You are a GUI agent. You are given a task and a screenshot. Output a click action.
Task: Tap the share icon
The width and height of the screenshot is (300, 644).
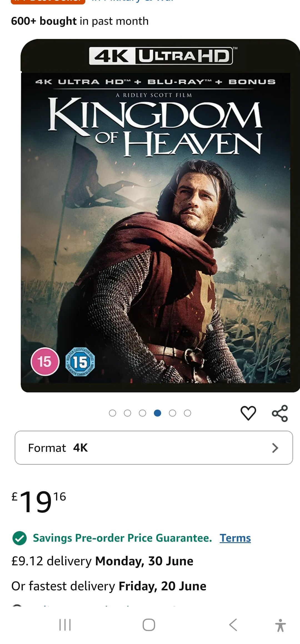coord(280,413)
